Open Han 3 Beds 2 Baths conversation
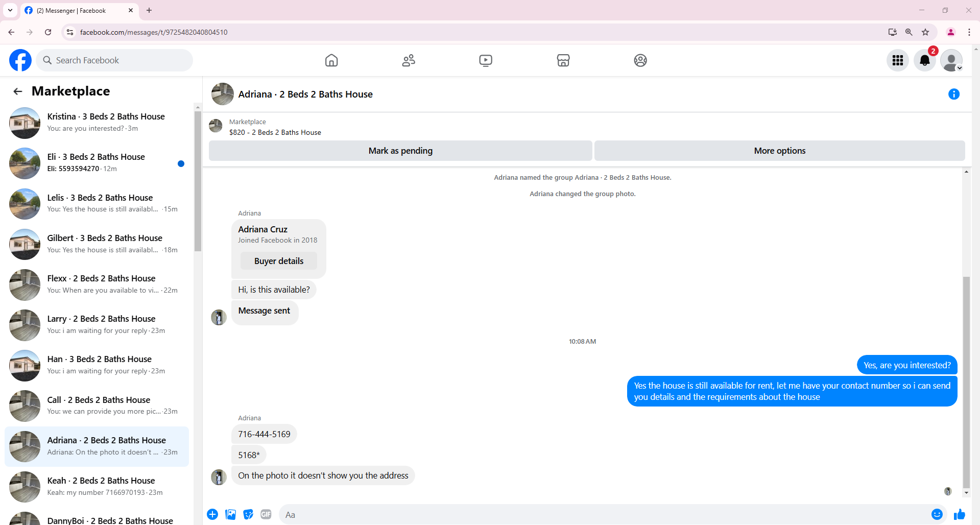Image resolution: width=980 pixels, height=525 pixels. pos(97,365)
